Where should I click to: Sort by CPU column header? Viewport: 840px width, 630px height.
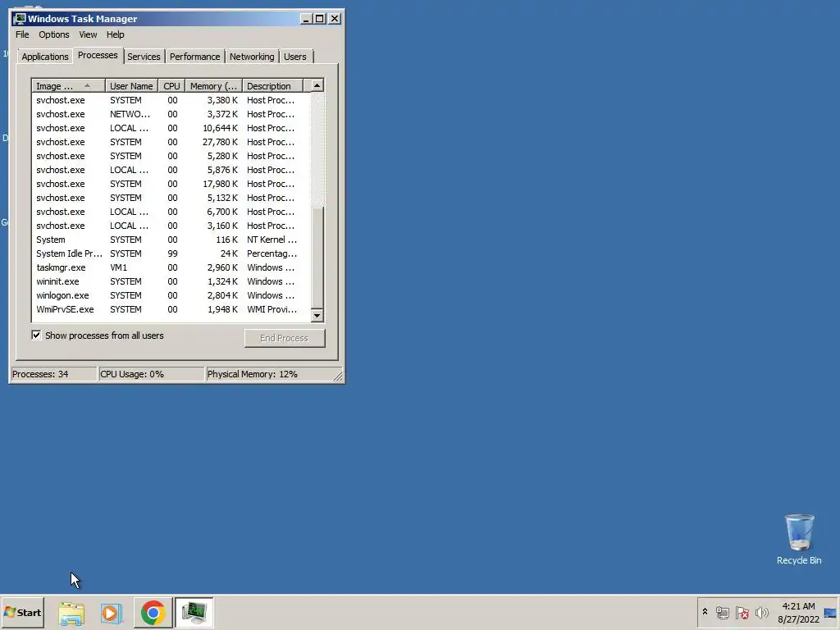[x=171, y=85]
